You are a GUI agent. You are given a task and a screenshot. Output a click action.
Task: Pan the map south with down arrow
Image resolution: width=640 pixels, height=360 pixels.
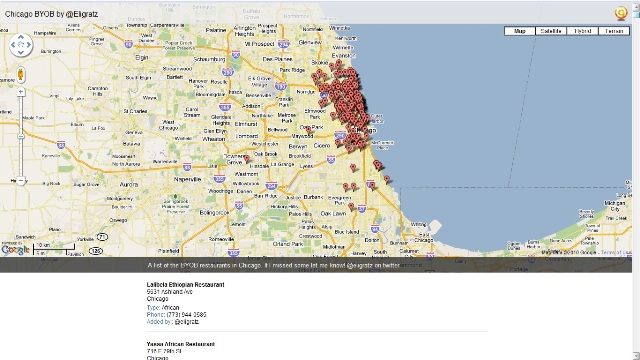pyautogui.click(x=21, y=52)
